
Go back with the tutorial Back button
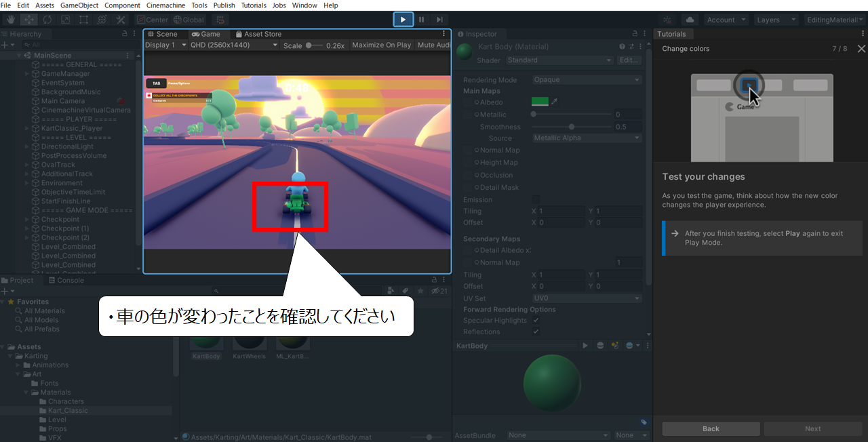pyautogui.click(x=711, y=428)
